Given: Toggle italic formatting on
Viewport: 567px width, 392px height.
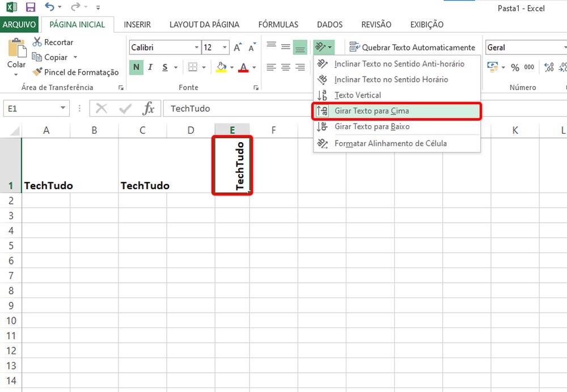Looking at the screenshot, I should click(150, 67).
